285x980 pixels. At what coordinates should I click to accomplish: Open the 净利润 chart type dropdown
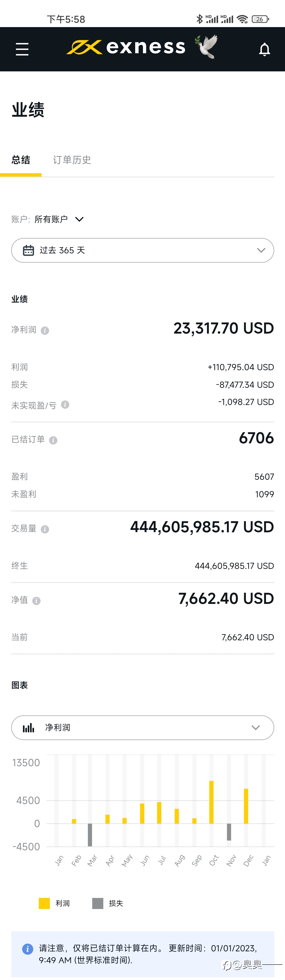point(142,727)
